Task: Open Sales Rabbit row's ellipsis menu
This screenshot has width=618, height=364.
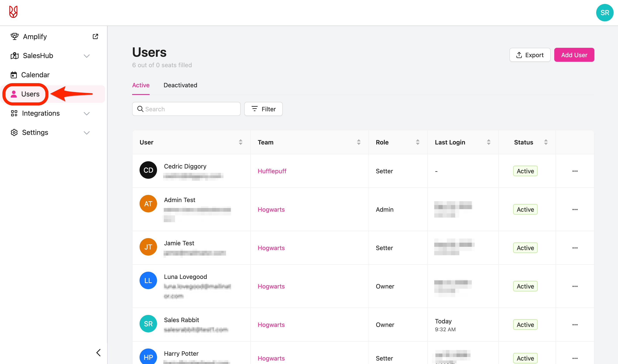Action: (575, 325)
